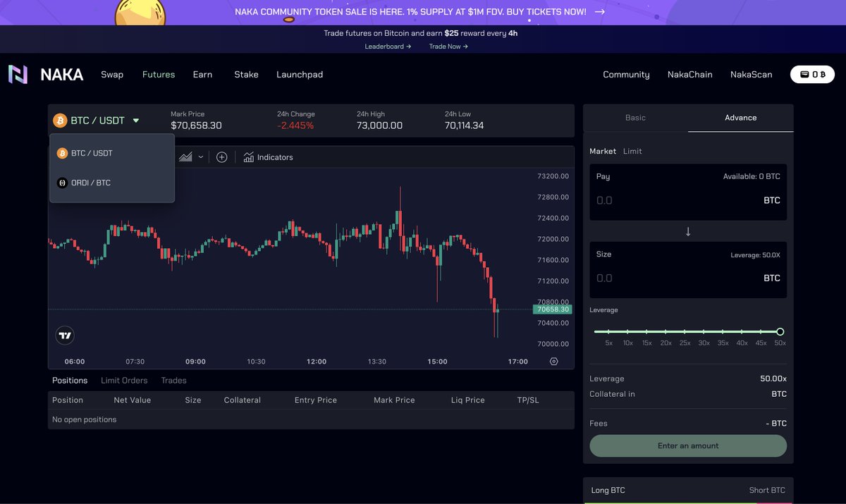The width and height of the screenshot is (846, 504).
Task: Open Launchpad page
Action: coord(300,74)
